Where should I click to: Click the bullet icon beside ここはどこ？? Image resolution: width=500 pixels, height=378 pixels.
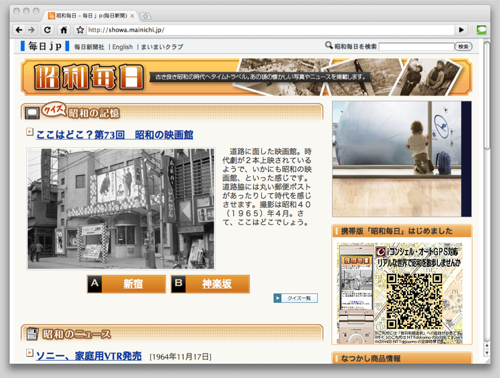(30, 132)
